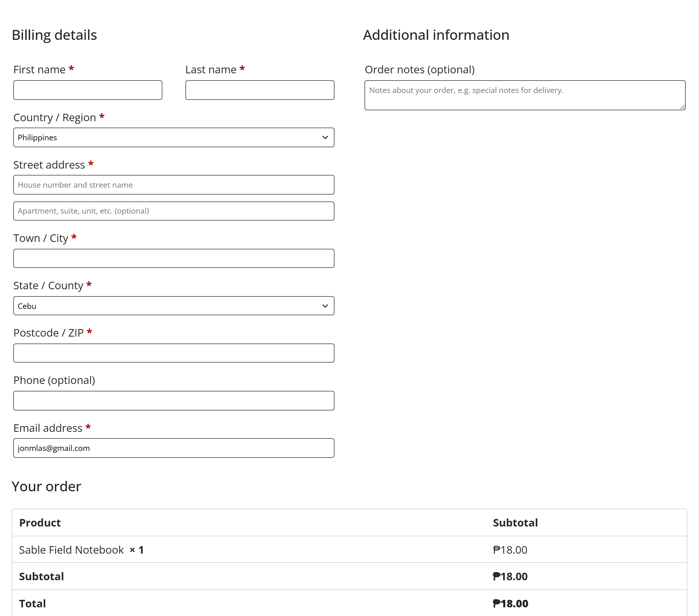Viewport: 699px width, 616px height.
Task: Click the Order notes text area
Action: tap(525, 95)
